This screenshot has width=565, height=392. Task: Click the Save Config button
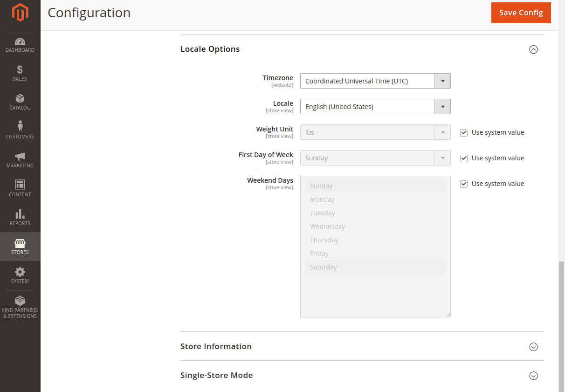pos(521,13)
